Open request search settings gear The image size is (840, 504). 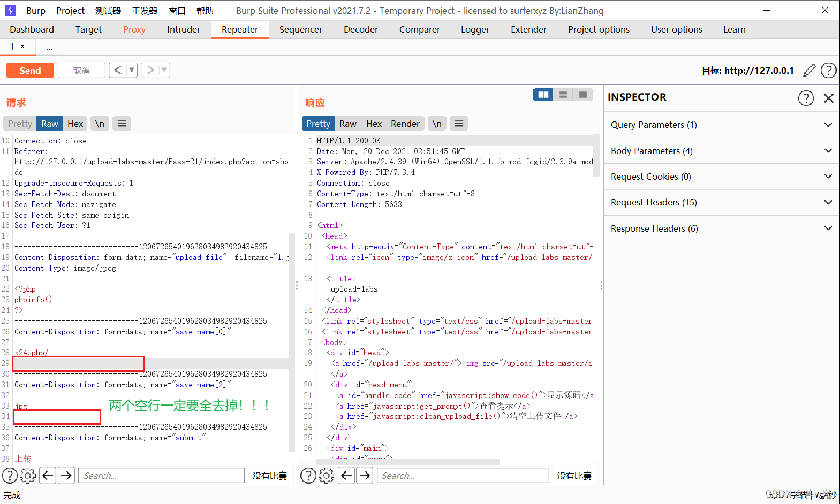(28, 475)
